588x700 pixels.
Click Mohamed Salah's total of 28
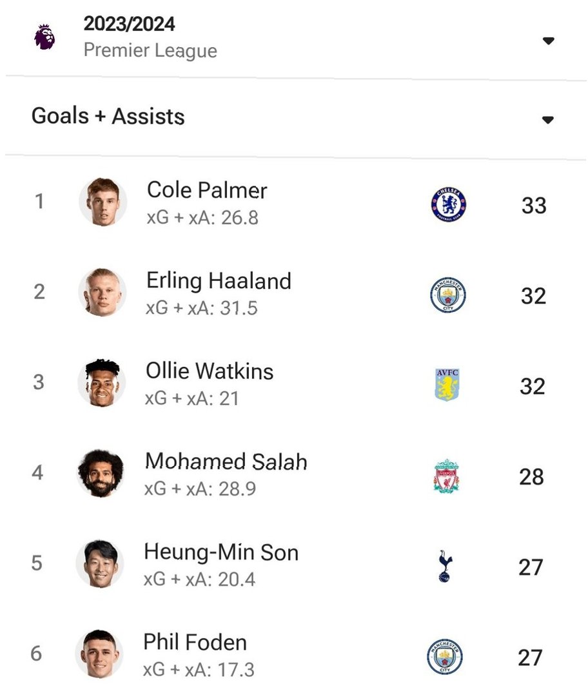click(531, 477)
